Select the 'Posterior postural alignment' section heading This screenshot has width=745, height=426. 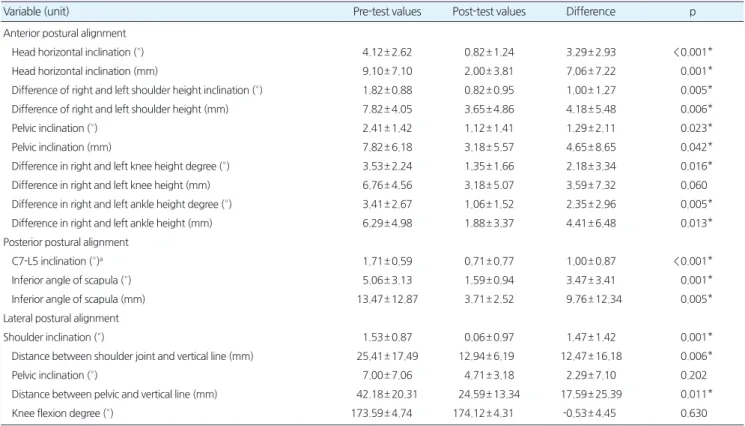66,242
